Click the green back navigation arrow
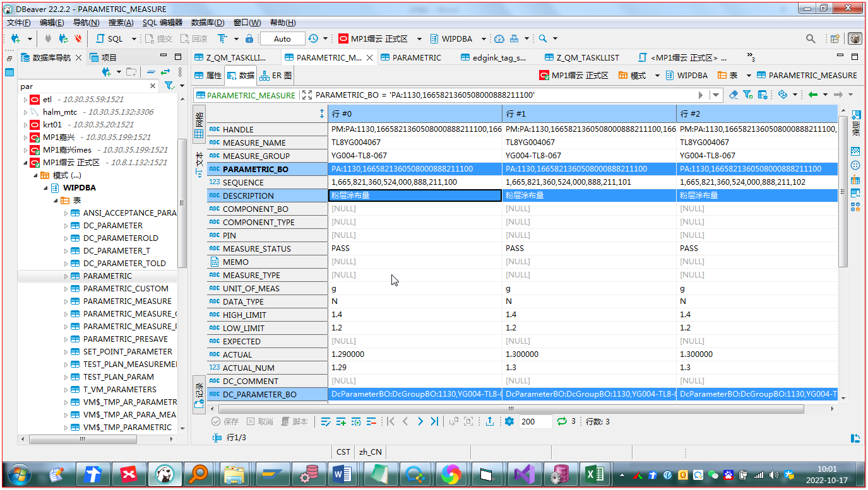This screenshot has height=490, width=868. tap(813, 95)
